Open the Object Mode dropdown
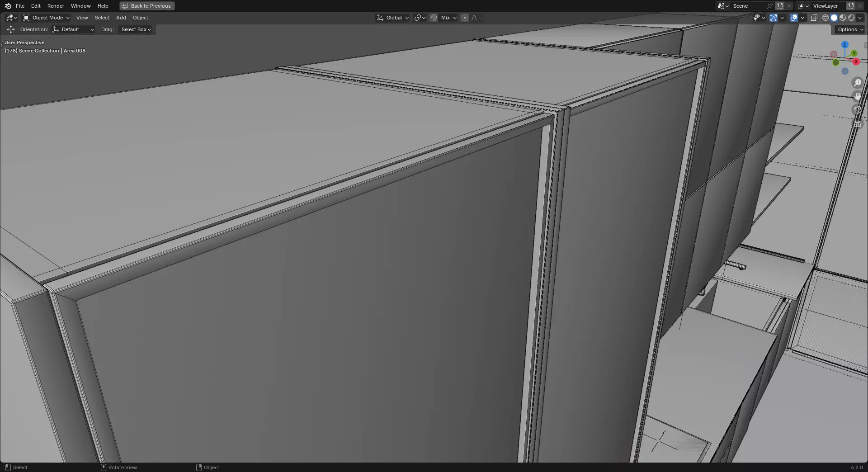Screen dimensions: 868x472 point(46,18)
